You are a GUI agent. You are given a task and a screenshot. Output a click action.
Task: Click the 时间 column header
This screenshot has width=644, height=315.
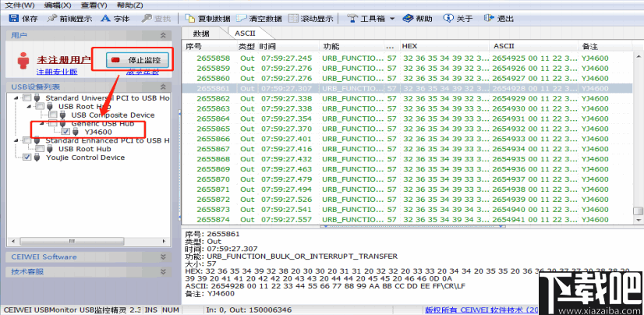(288, 46)
